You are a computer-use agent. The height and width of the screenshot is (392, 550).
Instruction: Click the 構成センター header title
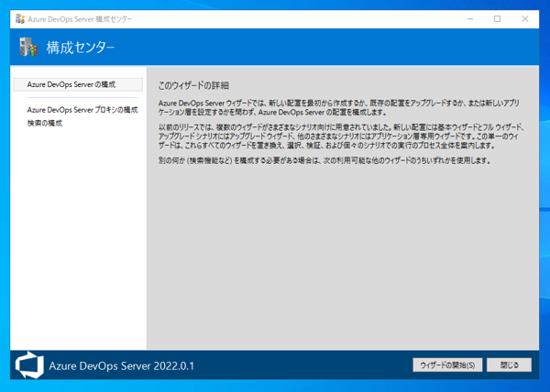pos(81,48)
